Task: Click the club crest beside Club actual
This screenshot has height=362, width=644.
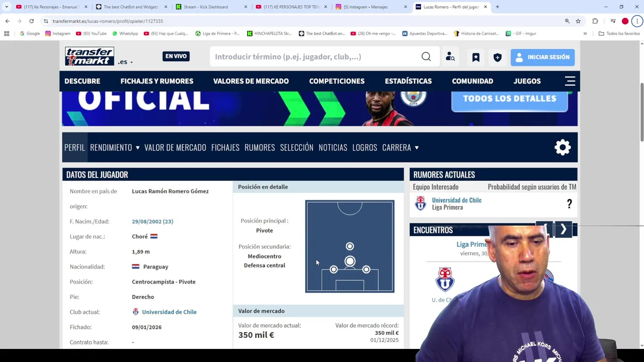Action: pyautogui.click(x=135, y=312)
